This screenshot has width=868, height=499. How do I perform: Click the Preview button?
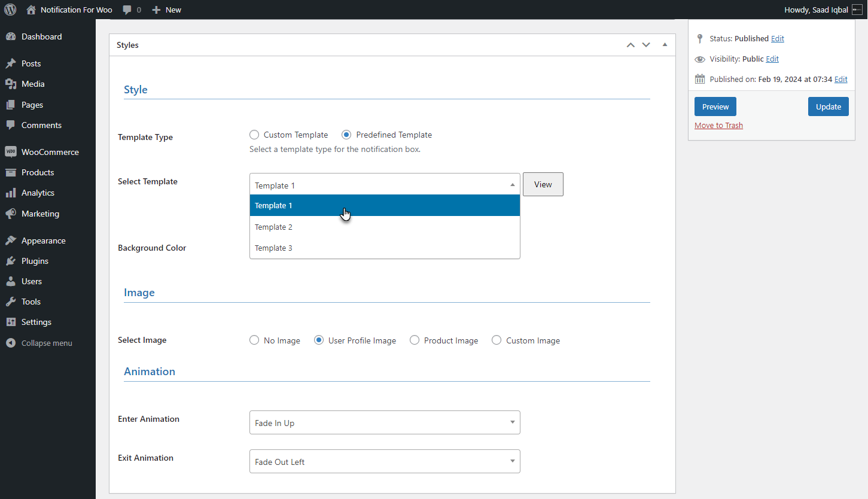tap(715, 107)
